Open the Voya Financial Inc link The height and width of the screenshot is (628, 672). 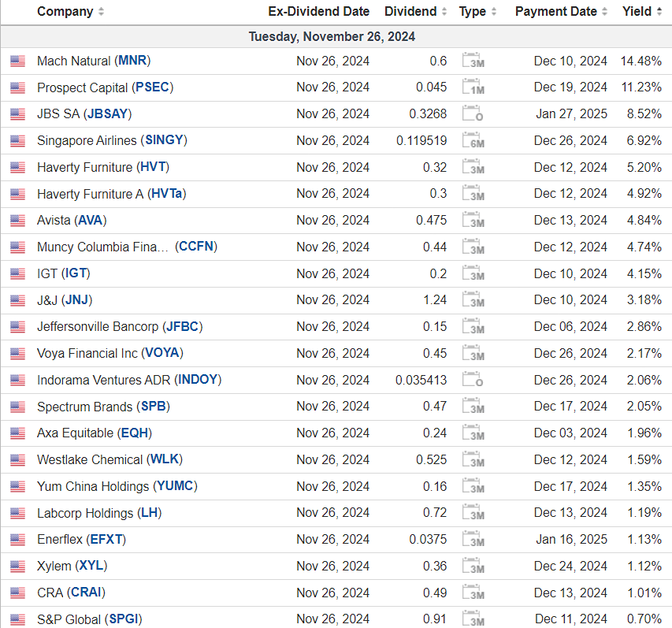coord(110,353)
